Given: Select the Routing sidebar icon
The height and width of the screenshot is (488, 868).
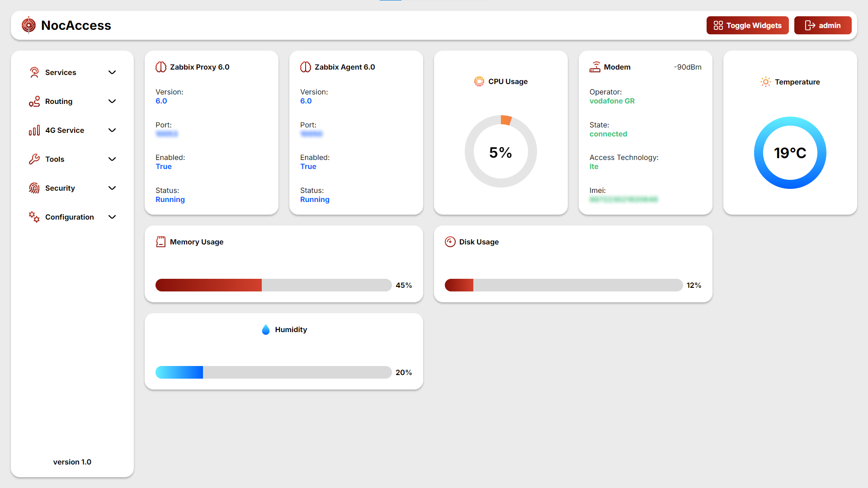Looking at the screenshot, I should [x=34, y=101].
